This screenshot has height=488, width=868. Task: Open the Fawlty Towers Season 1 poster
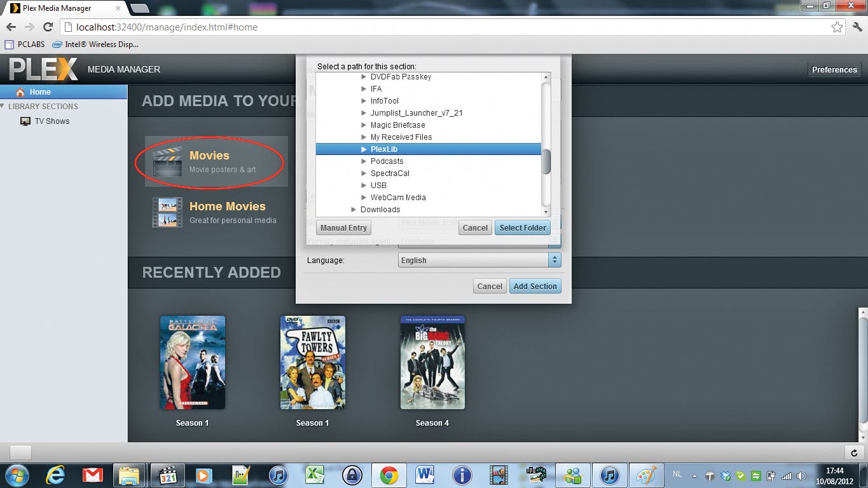tap(313, 363)
